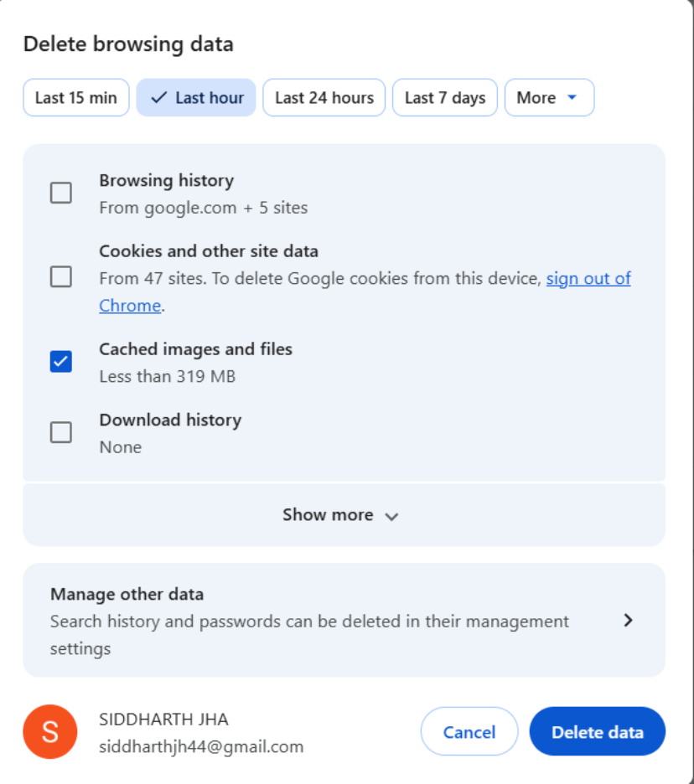Uncheck the Cached images and files checkbox

point(61,362)
